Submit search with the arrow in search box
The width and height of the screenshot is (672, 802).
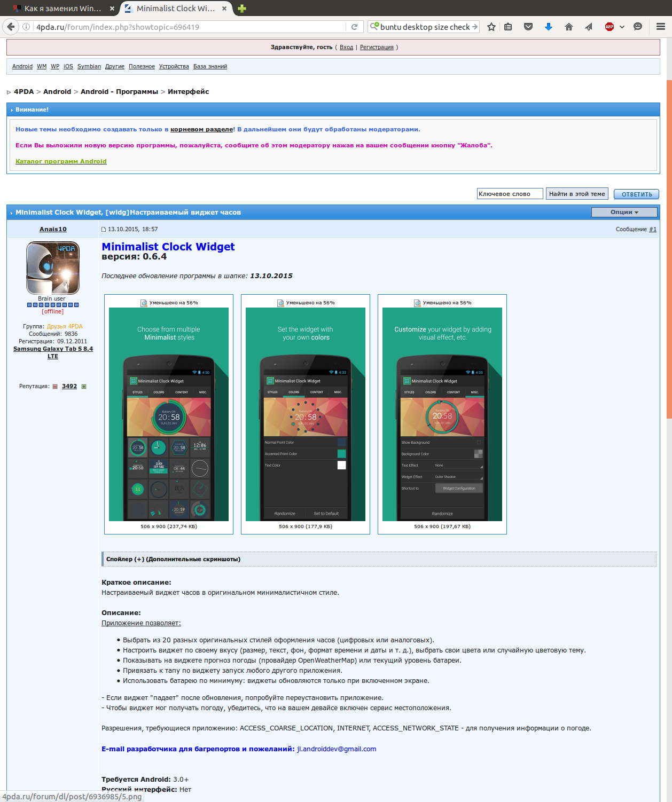474,27
